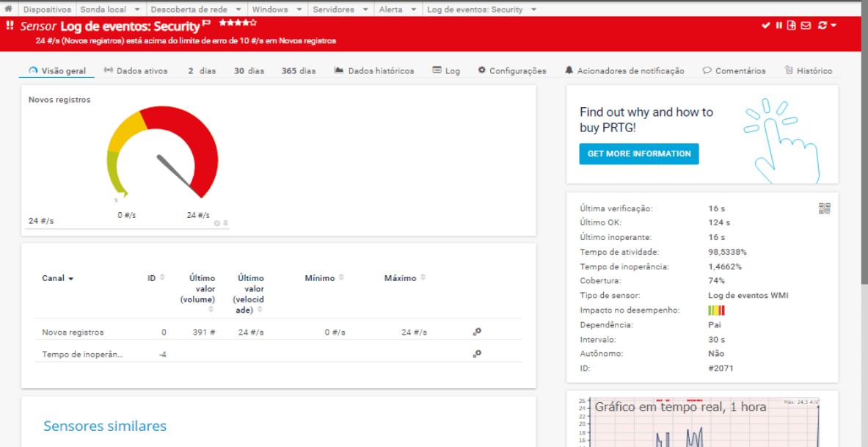Go to Windows breadcrumb
Viewport: 868px width, 447px height.
[270, 10]
